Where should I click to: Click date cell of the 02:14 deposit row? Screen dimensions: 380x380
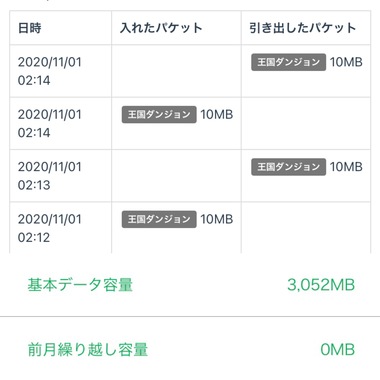pos(61,123)
